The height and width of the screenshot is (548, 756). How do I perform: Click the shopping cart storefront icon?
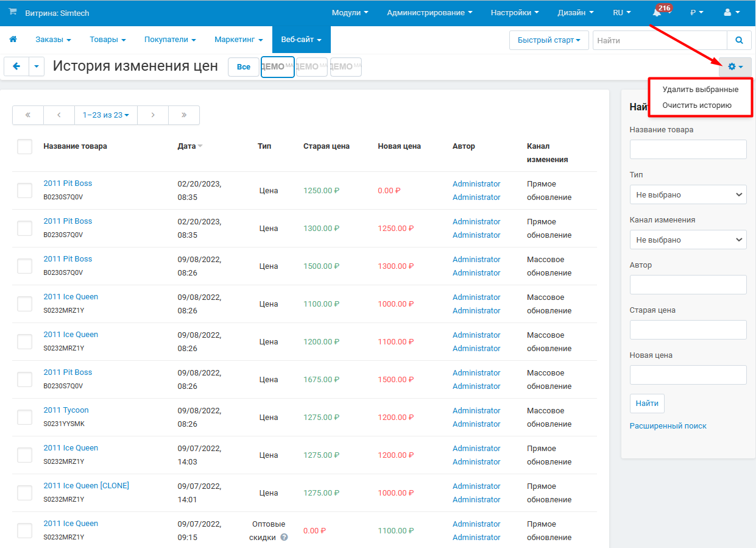click(x=13, y=12)
